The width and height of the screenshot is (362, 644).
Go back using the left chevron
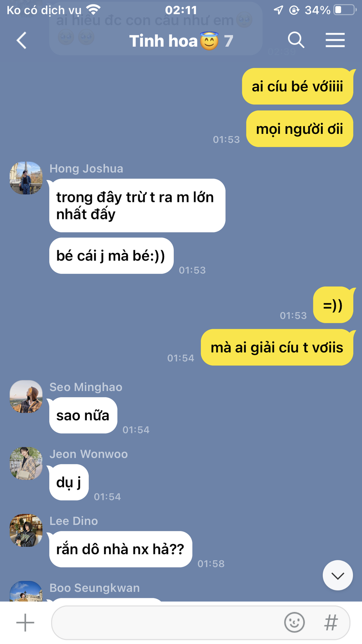click(21, 41)
